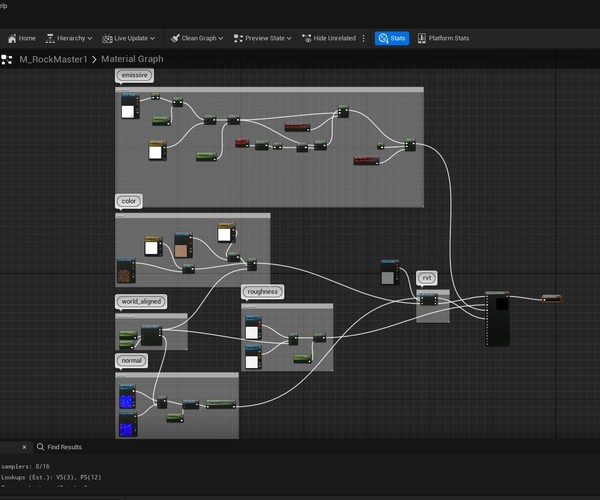
Task: Click the graph icon beside M_RockMaster1 breadcrumb
Action: (7, 59)
